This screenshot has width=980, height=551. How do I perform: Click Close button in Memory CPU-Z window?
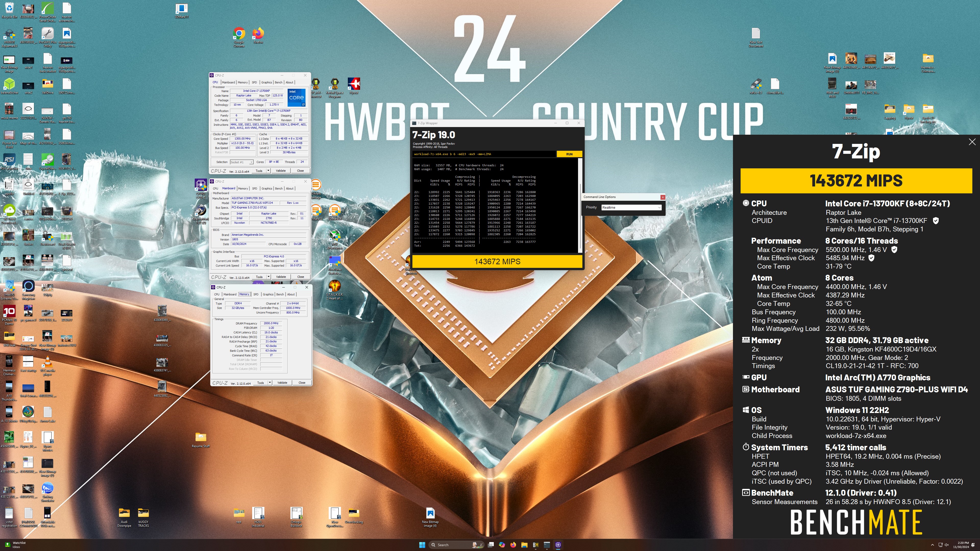[x=302, y=383]
